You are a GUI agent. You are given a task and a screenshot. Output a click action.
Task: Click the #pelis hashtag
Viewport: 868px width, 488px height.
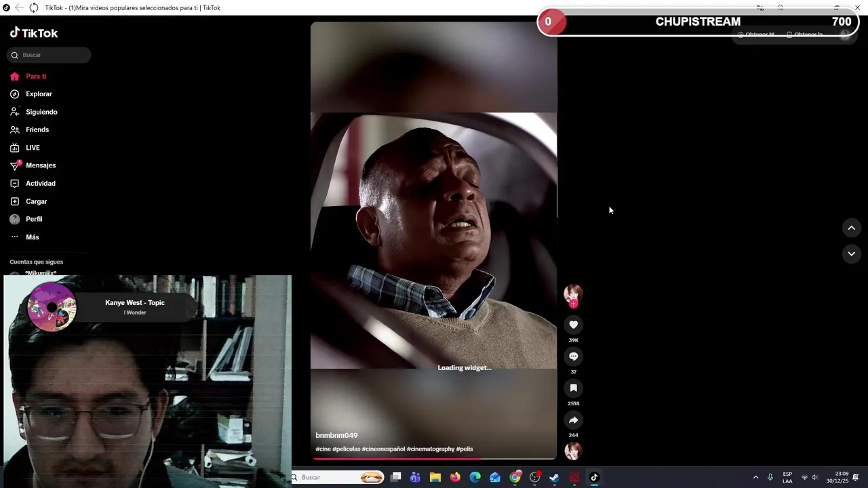(x=465, y=449)
